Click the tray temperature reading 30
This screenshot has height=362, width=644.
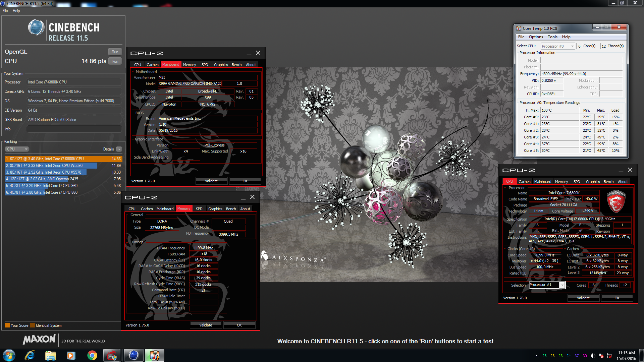(585, 356)
